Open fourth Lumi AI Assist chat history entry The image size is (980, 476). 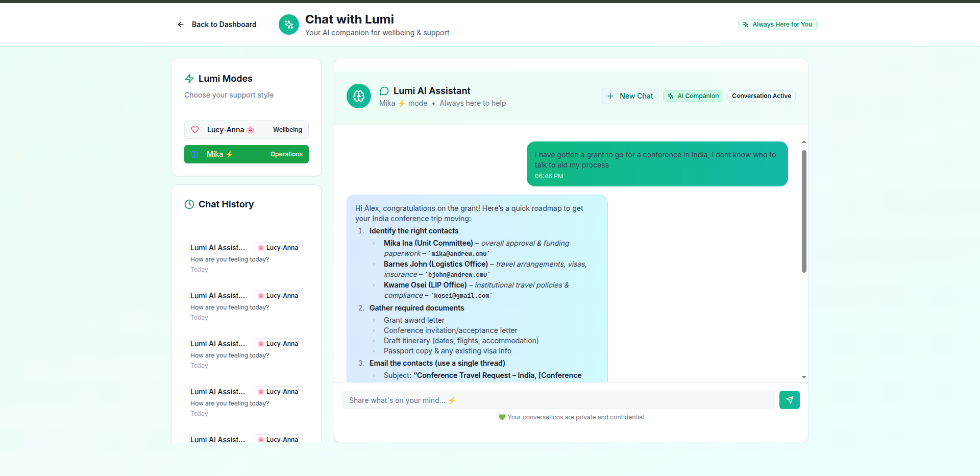pyautogui.click(x=247, y=402)
